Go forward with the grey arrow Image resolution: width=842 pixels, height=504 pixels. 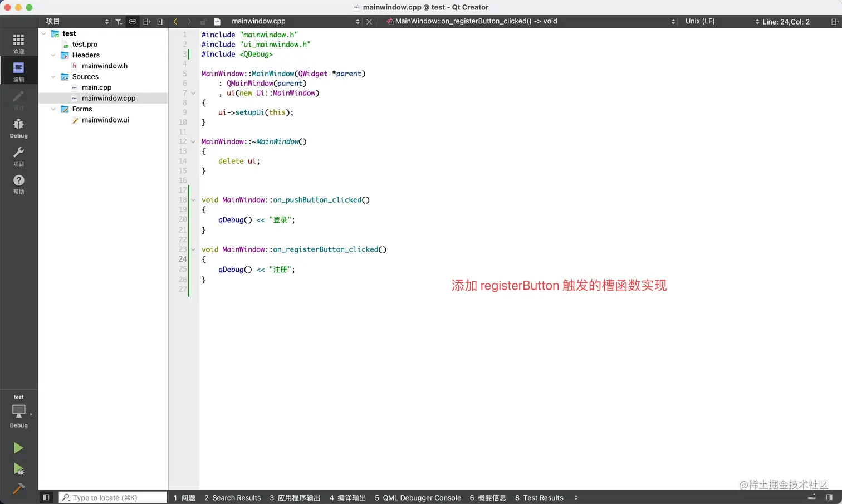tap(189, 22)
